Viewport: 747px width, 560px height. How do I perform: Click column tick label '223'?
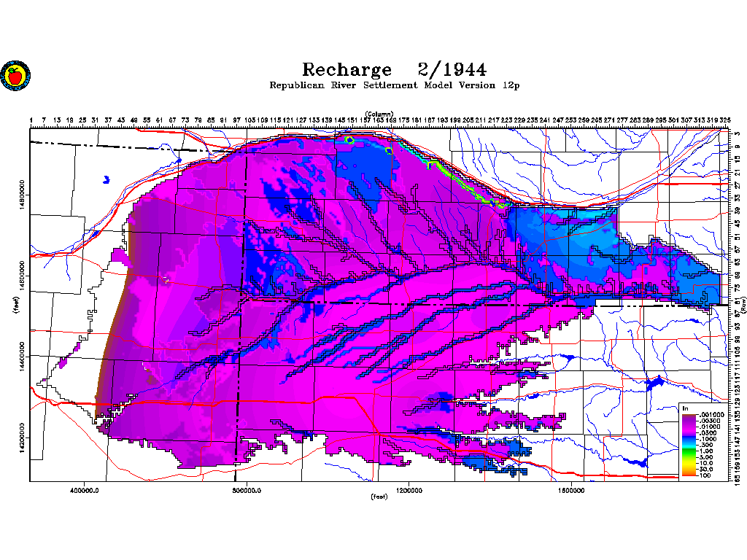pos(506,120)
